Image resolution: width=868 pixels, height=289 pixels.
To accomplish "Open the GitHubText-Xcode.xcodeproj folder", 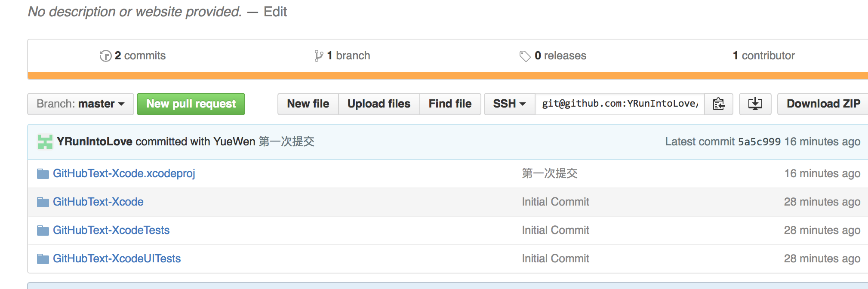I will (124, 173).
